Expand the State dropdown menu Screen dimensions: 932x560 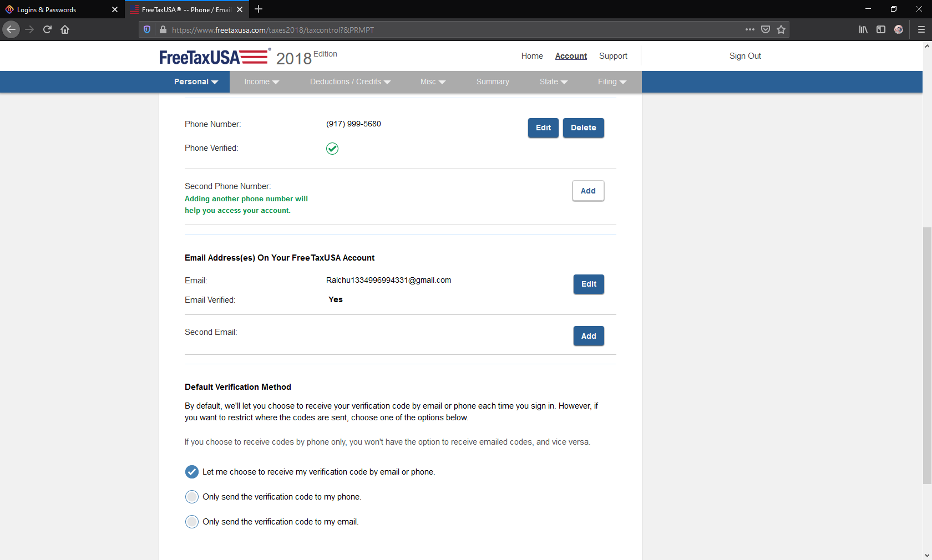coord(553,82)
